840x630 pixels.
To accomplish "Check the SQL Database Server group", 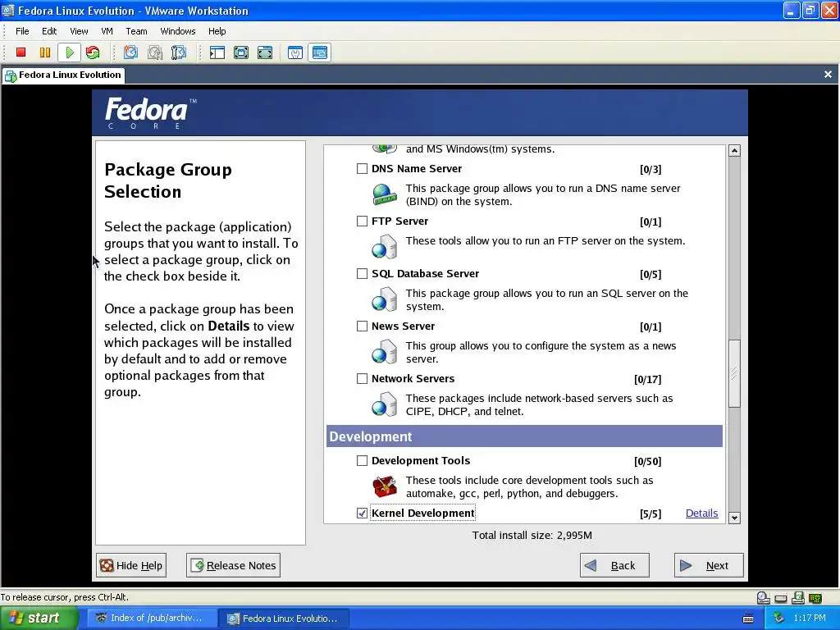I will tap(362, 274).
